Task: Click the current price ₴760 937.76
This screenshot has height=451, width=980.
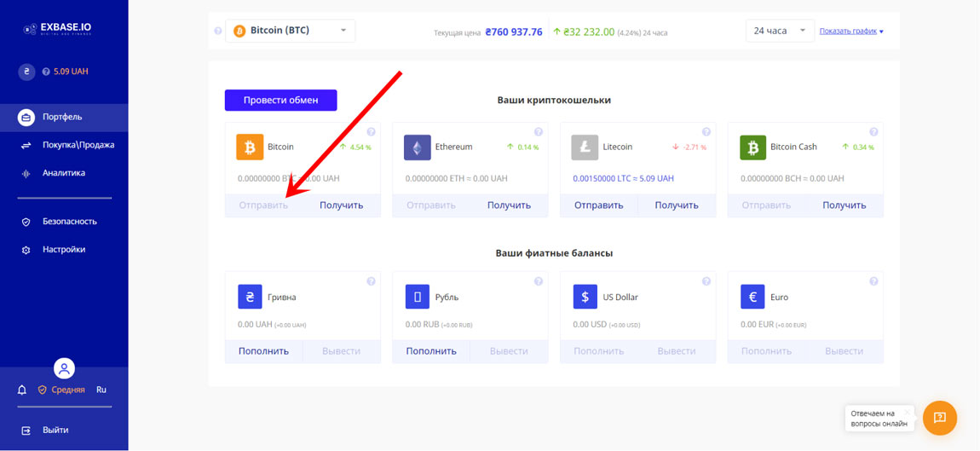Action: point(514,32)
